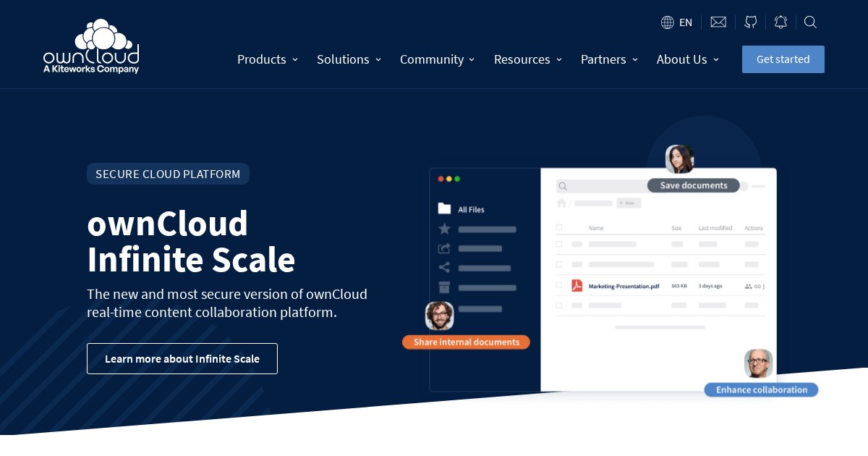This screenshot has height=456, width=868.
Task: Click the PDF icon beside Marketing-Presentation.pdf
Action: coord(576,285)
